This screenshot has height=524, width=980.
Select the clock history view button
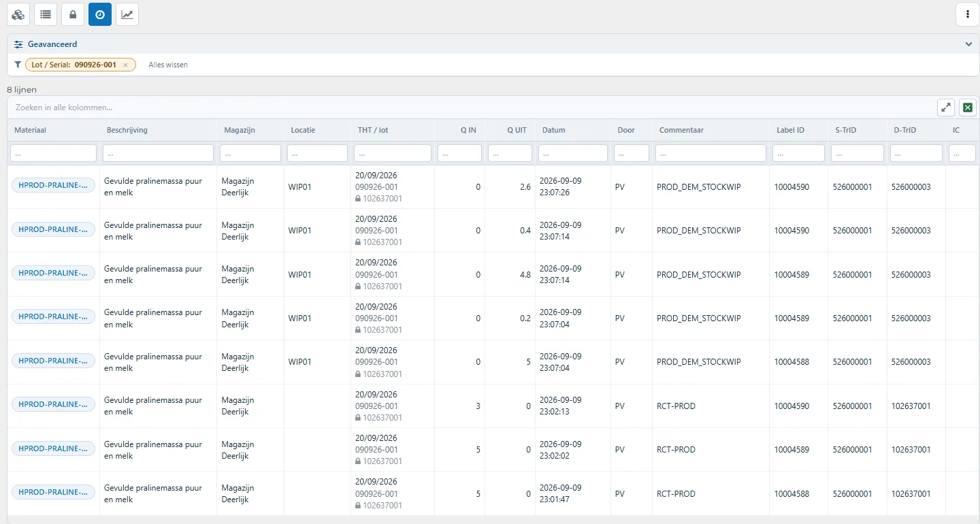click(100, 14)
